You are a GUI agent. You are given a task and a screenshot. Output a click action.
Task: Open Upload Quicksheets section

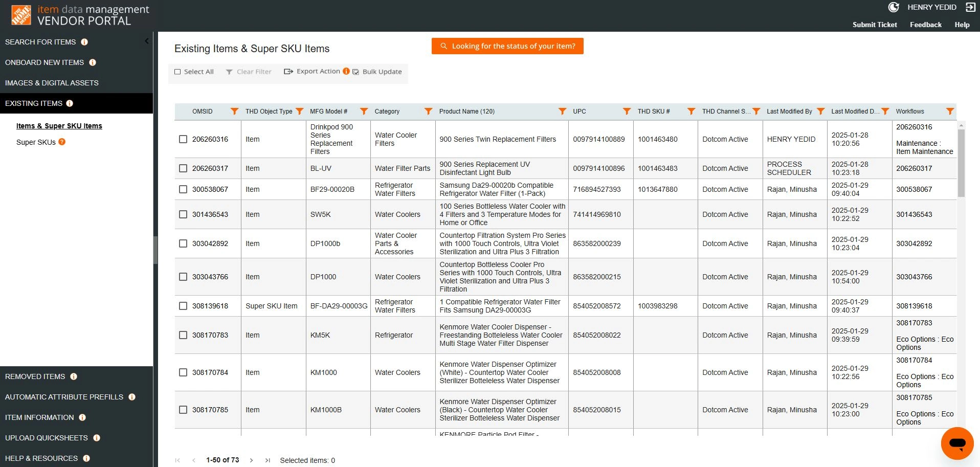[47, 438]
